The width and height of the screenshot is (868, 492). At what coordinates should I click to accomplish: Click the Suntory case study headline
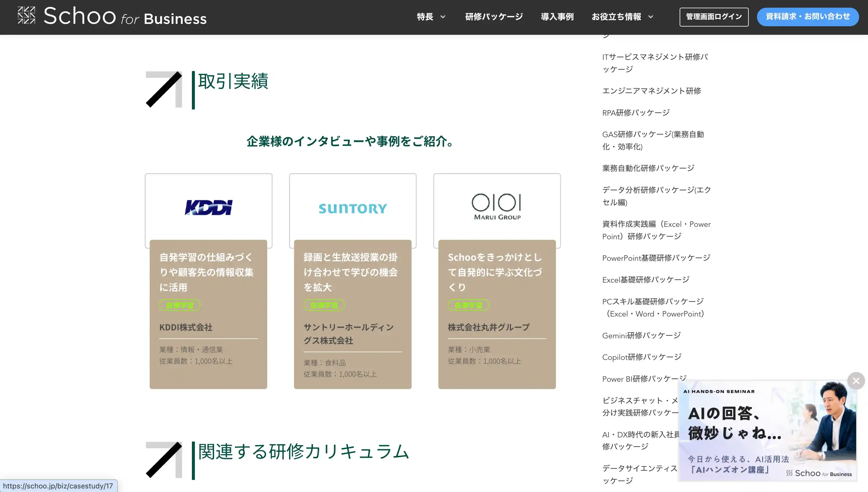coord(351,272)
